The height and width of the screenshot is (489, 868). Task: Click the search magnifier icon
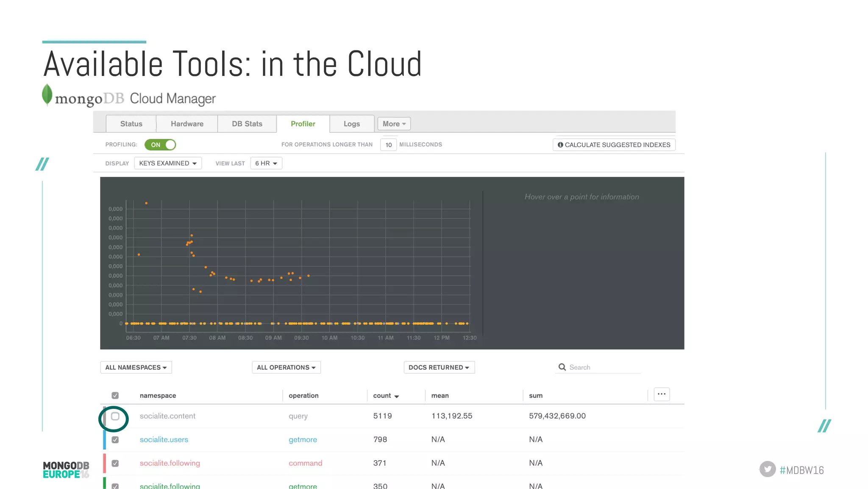coord(562,367)
